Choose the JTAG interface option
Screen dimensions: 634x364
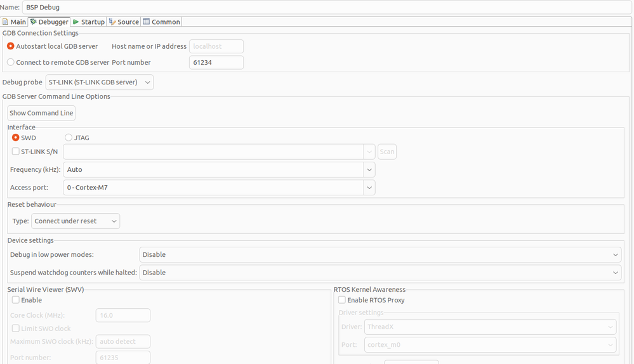click(77, 138)
